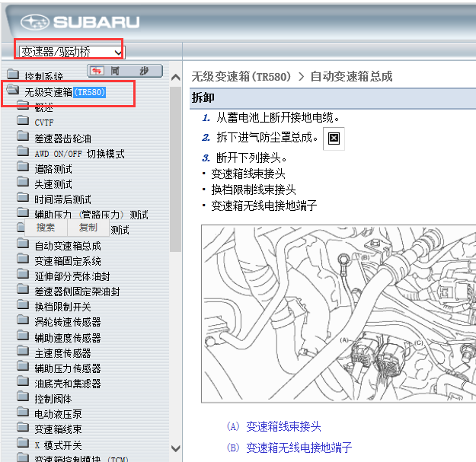
Task: Open the CVTF entry text
Action: [44, 123]
